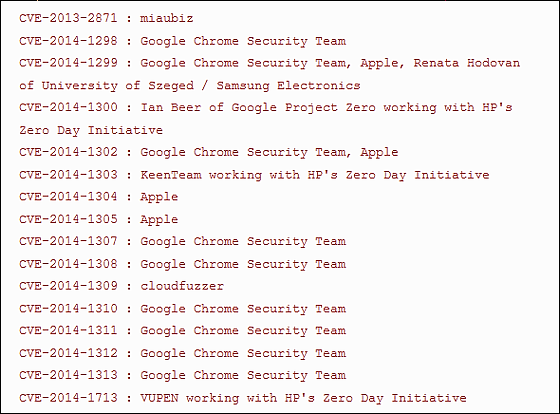This screenshot has height=414, width=560.
Task: Select the CVE-2014-1298 entry text
Action: click(182, 41)
